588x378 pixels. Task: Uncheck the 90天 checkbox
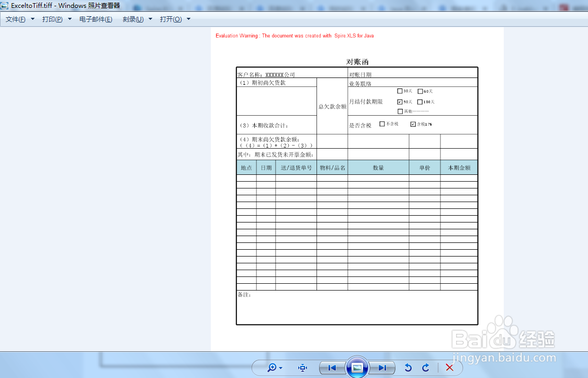click(x=399, y=102)
